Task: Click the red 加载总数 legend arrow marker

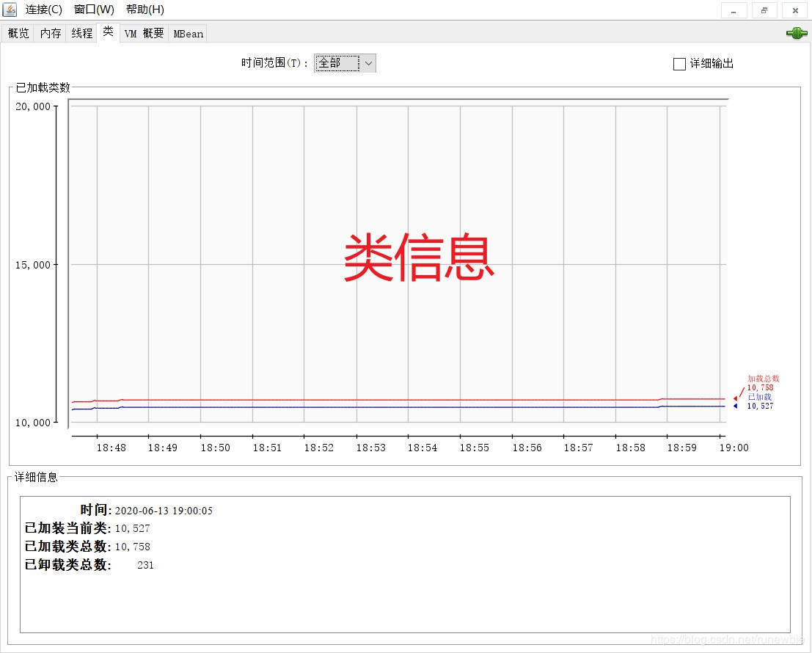Action: (736, 398)
